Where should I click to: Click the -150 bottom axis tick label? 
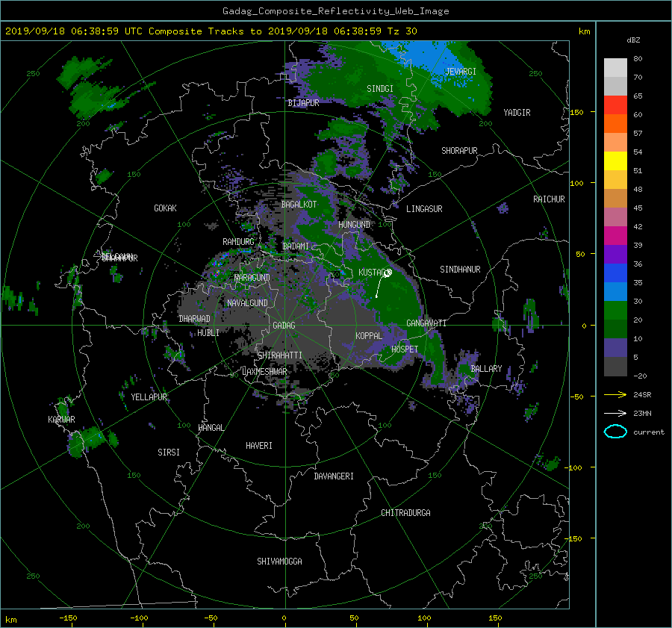click(68, 618)
